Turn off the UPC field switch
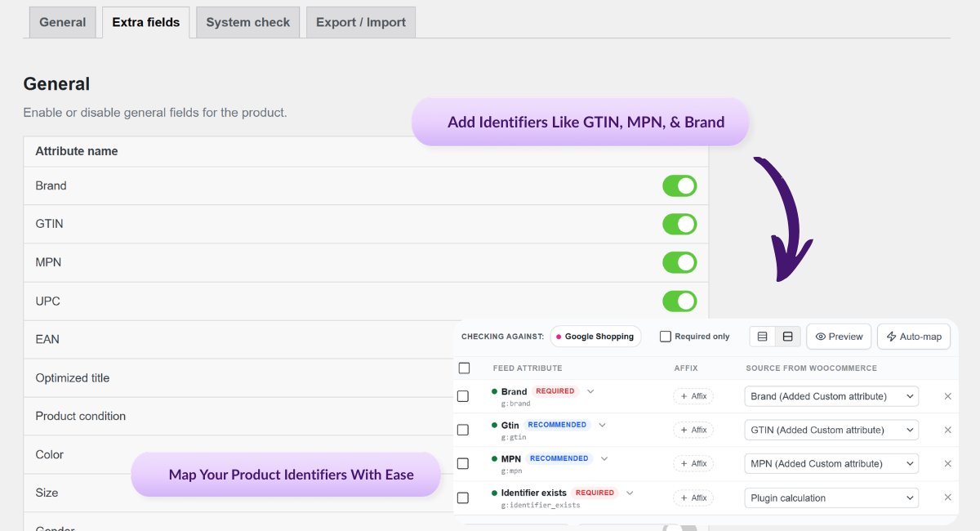The height and width of the screenshot is (531, 980). point(679,301)
